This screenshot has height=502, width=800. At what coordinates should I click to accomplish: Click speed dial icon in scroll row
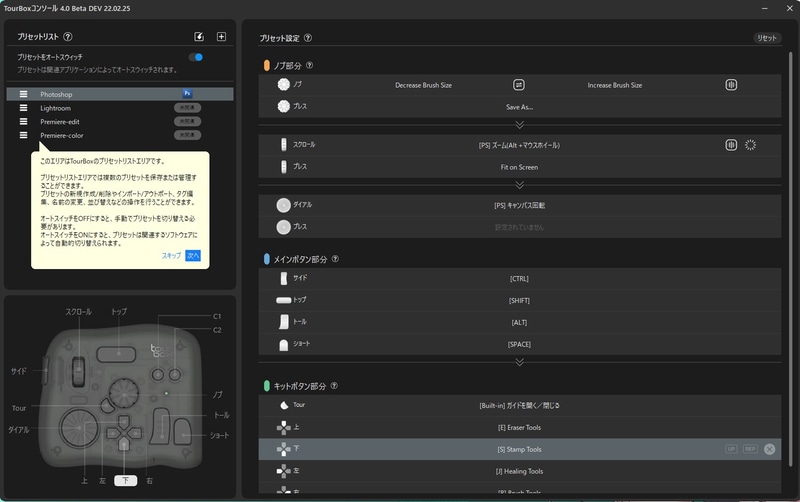(x=750, y=145)
